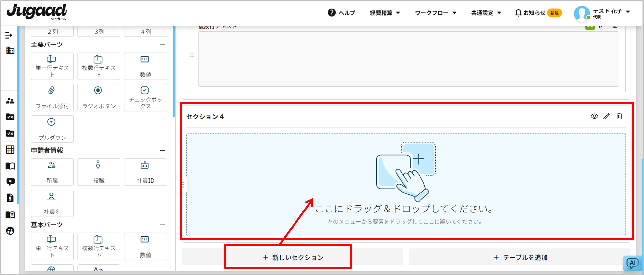Collapse the 主要パーツ group
644x275 pixels.
pos(163,45)
